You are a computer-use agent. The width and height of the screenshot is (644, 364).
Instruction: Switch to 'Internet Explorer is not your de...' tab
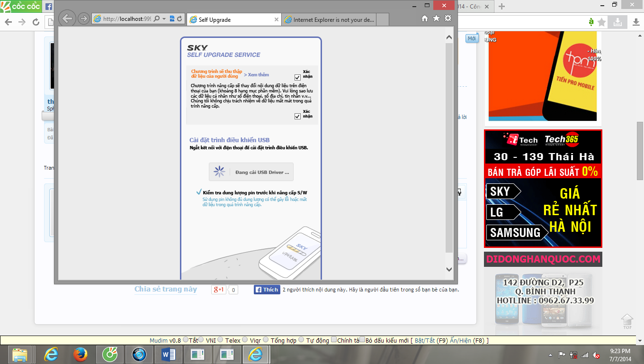(x=329, y=20)
